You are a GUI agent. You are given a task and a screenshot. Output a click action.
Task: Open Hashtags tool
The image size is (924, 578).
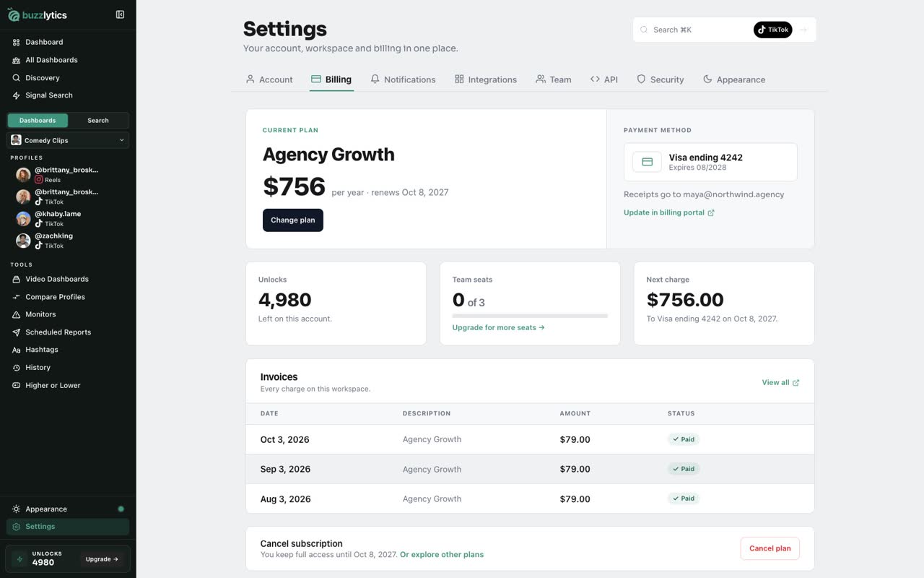[68, 350]
